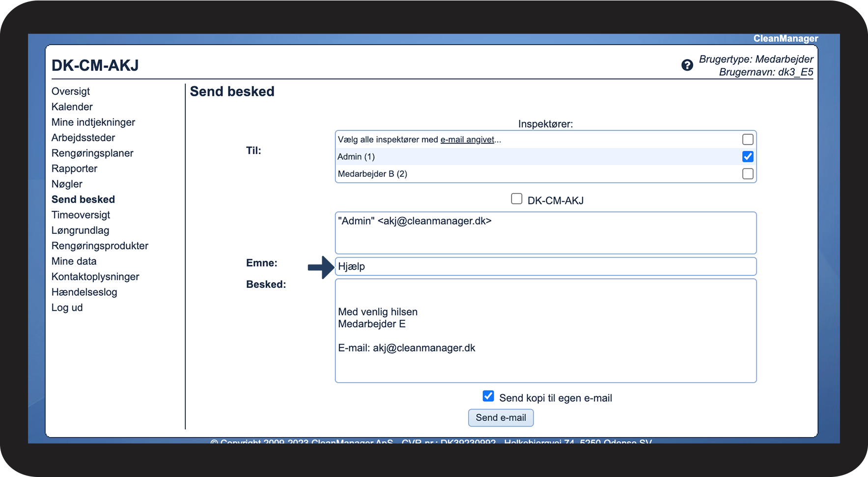Viewport: 868px width, 477px height.
Task: Uncheck the Admin (1) recipient checkbox
Action: 748,157
